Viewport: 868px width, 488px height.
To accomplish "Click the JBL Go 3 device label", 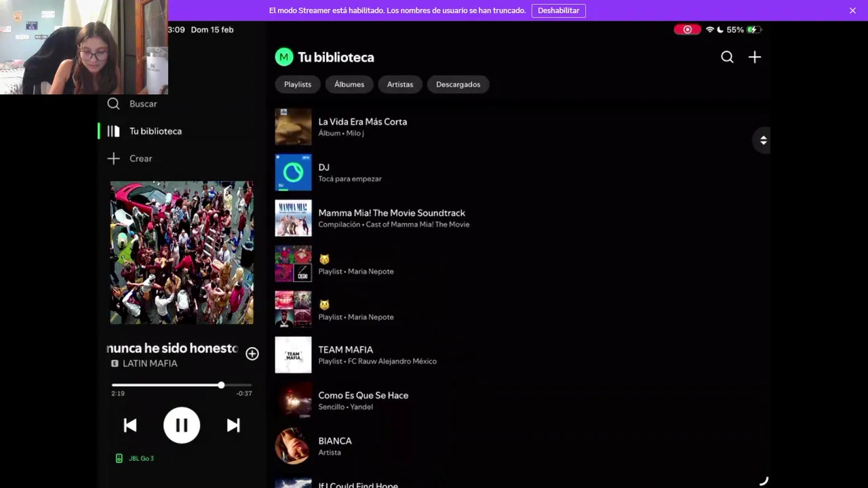I will [141, 458].
